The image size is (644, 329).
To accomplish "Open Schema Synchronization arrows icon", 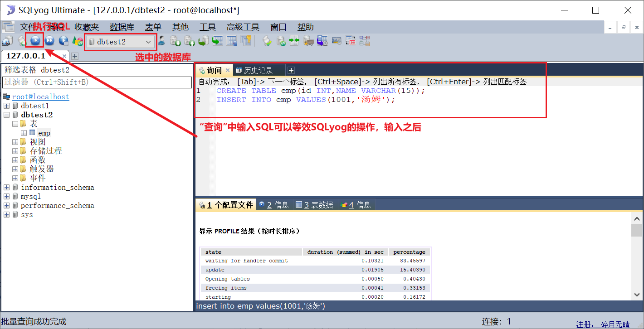I will [294, 41].
